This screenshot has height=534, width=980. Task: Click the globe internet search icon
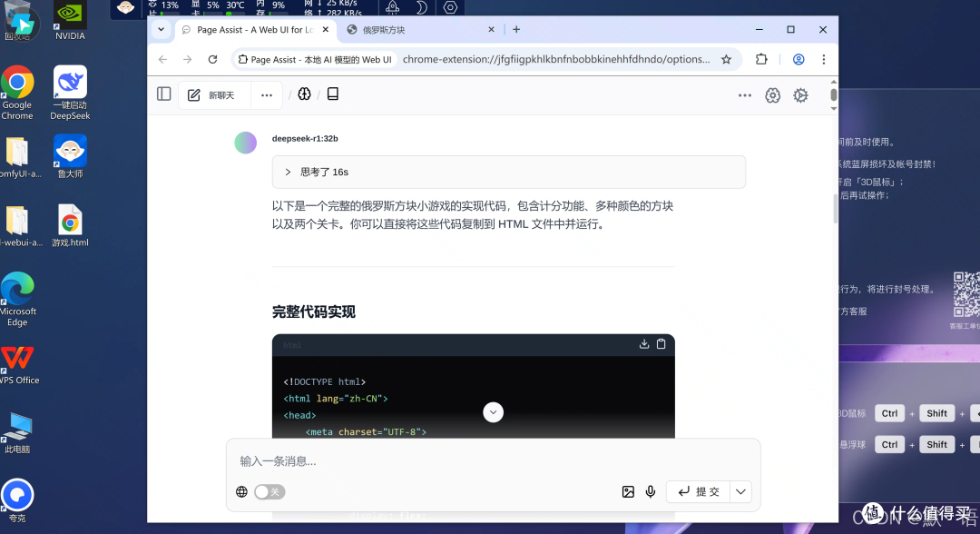click(x=242, y=492)
